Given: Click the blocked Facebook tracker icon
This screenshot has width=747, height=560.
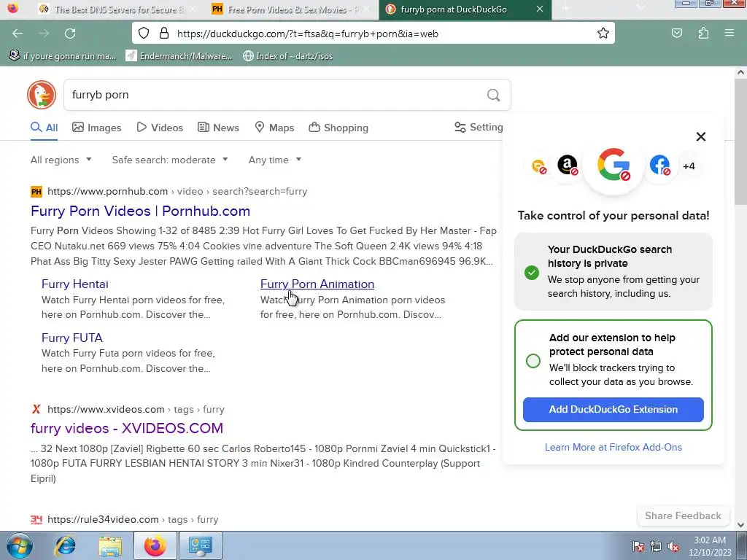Looking at the screenshot, I should coord(659,166).
